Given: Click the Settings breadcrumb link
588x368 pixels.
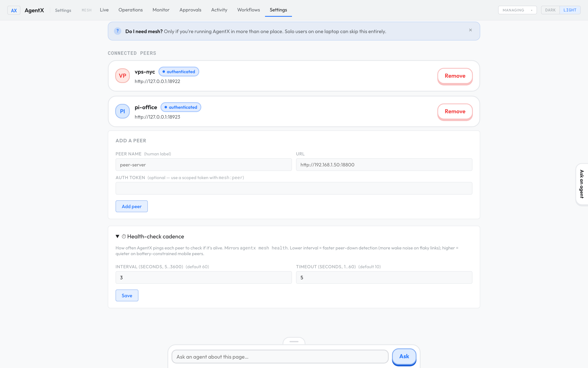Looking at the screenshot, I should pyautogui.click(x=63, y=10).
